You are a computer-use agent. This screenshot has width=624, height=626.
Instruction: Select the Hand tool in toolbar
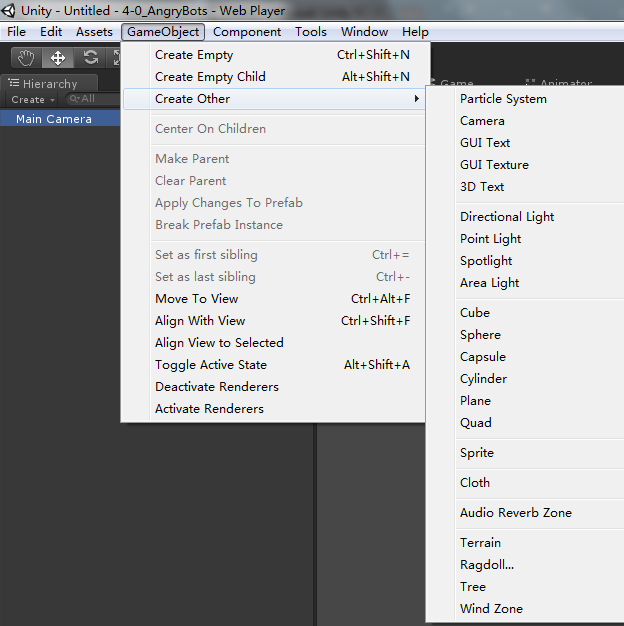click(26, 58)
